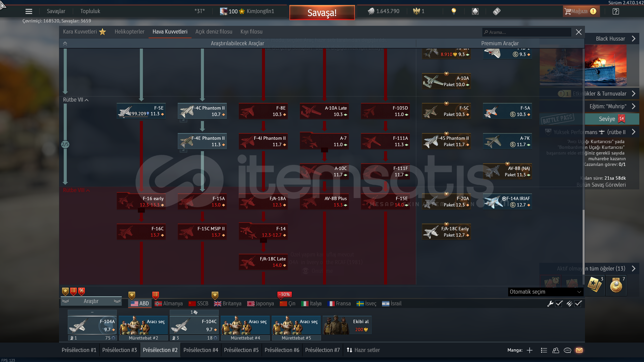Click the gold star badge above Britanya
The width and height of the screenshot is (644, 362).
[x=215, y=295]
